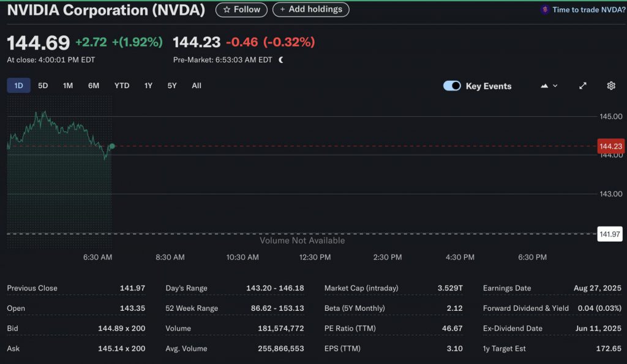Select the 1M chart range tab
627x364 pixels.
pos(68,86)
